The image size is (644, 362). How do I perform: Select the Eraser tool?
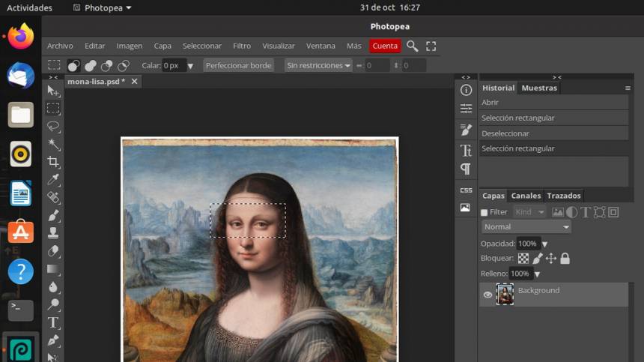tap(53, 251)
